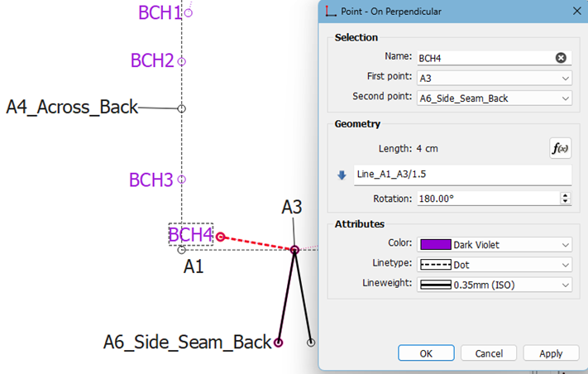Expand the Second point dropdown
588x374 pixels.
[x=494, y=98]
